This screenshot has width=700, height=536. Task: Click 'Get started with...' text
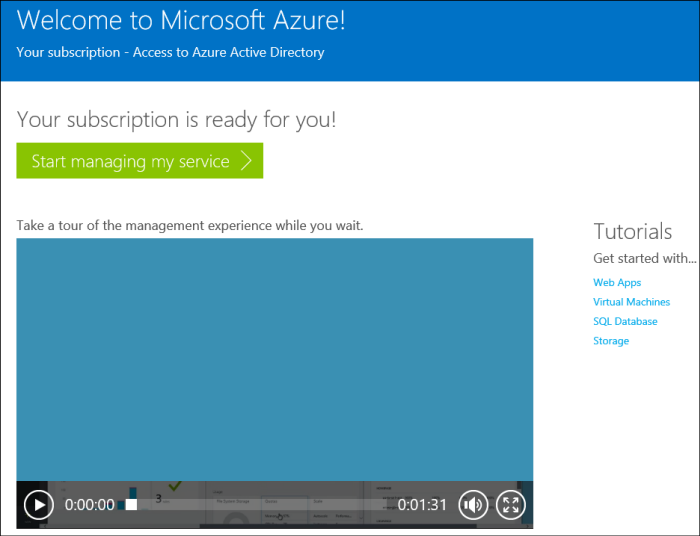pyautogui.click(x=645, y=258)
